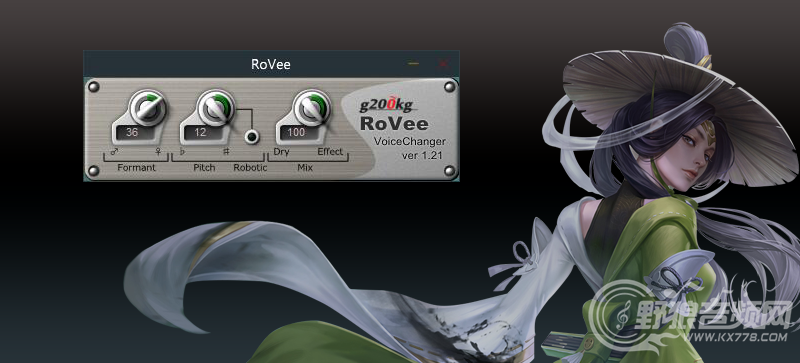This screenshot has height=363, width=800.
Task: Click the female symbol under Formant
Action: coord(159,152)
